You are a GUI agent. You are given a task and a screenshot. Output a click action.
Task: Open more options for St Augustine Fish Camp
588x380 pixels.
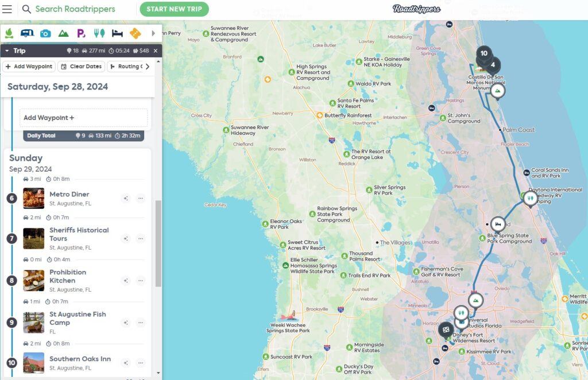pyautogui.click(x=141, y=323)
